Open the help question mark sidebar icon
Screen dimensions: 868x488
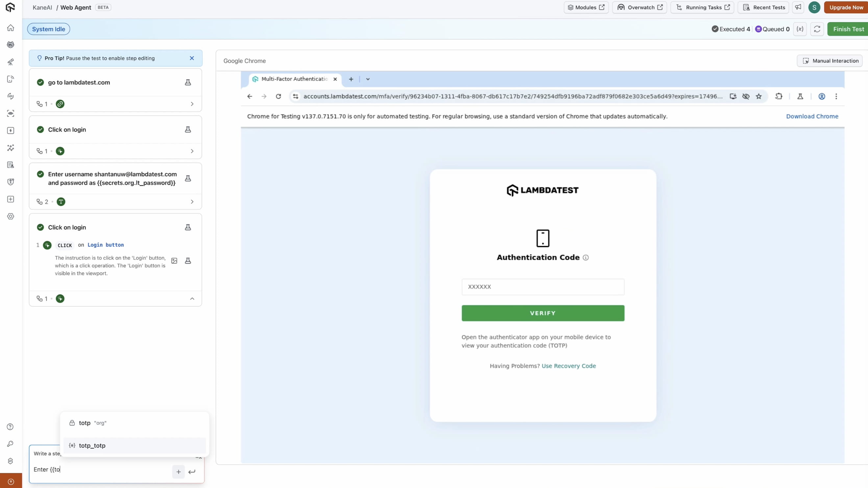click(x=11, y=427)
